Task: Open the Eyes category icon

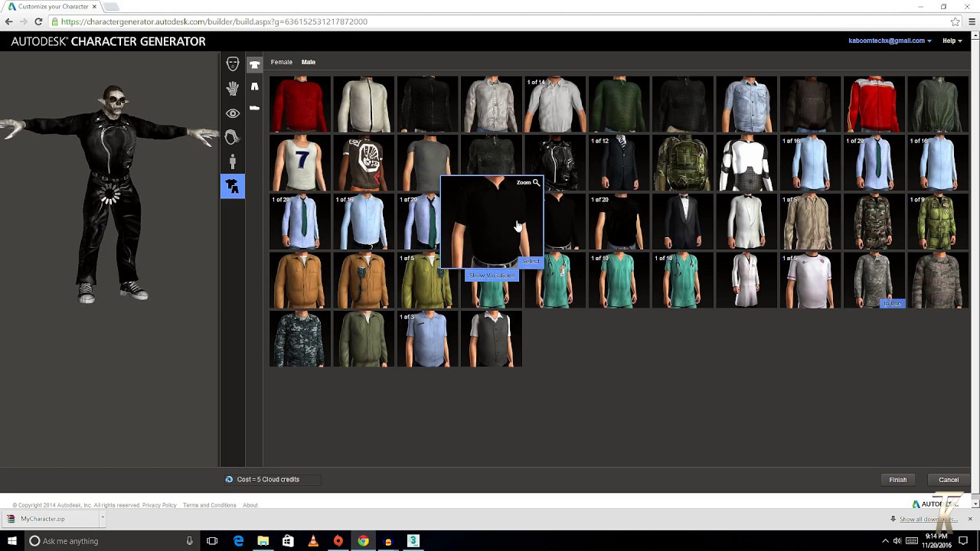Action: [x=233, y=113]
